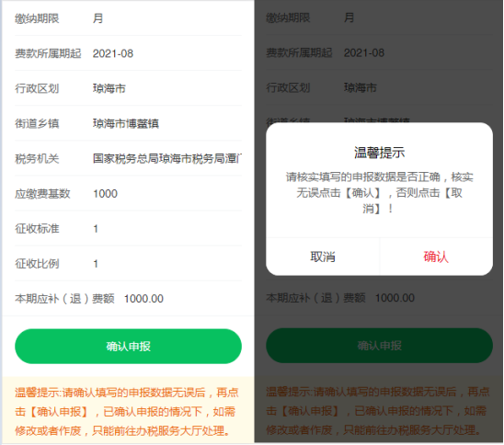Click the 税务机关 label in left panel
The width and height of the screenshot is (504, 445).
pos(37,158)
